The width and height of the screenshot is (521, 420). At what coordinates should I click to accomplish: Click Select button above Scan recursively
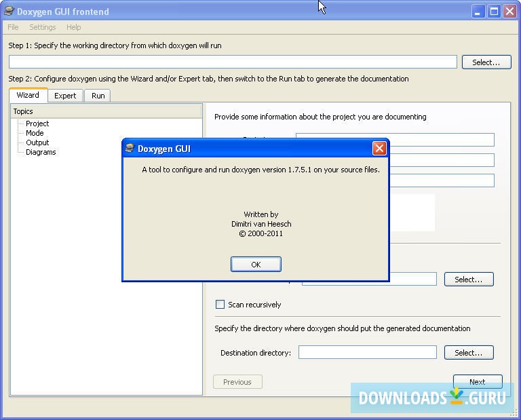(469, 280)
